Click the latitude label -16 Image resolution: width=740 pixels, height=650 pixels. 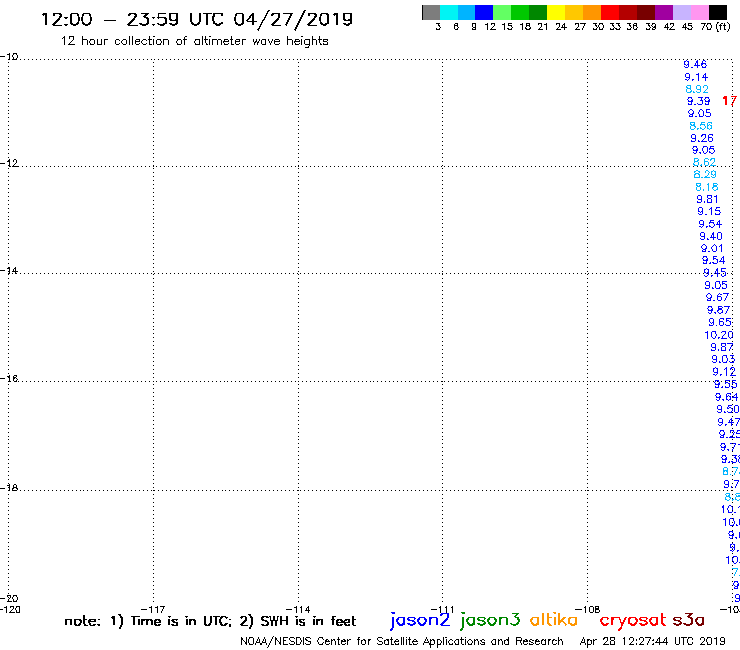tap(9, 379)
